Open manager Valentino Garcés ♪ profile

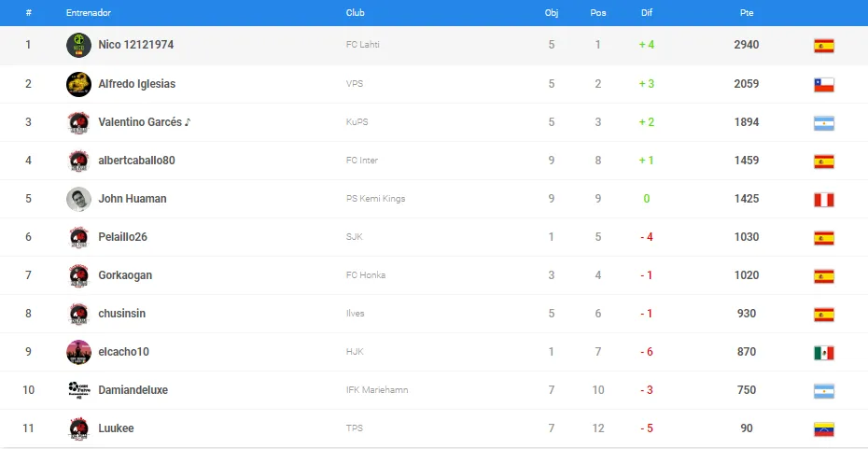pos(145,121)
